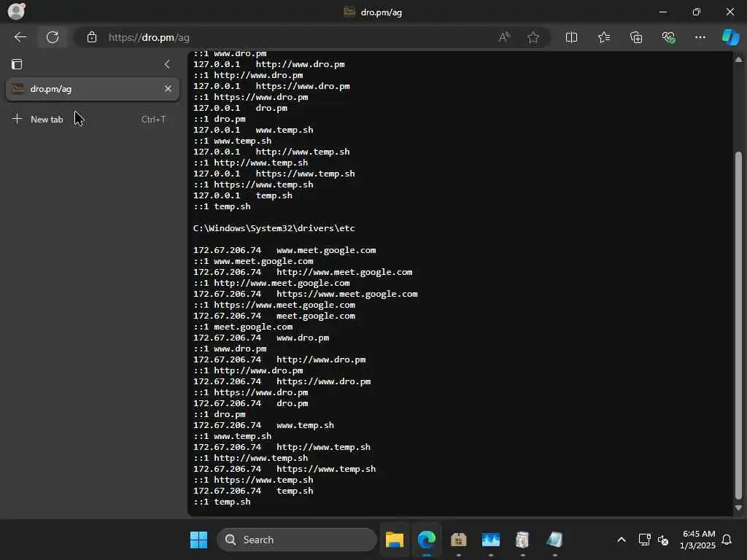
Task: Click the C:\Windows\System32\drivers\etc text
Action: pyautogui.click(x=274, y=228)
